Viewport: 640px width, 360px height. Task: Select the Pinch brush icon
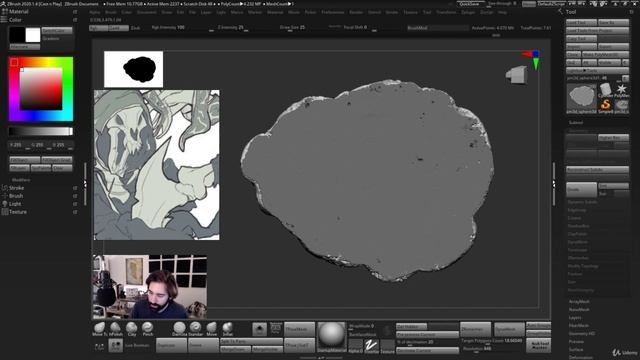click(x=148, y=328)
